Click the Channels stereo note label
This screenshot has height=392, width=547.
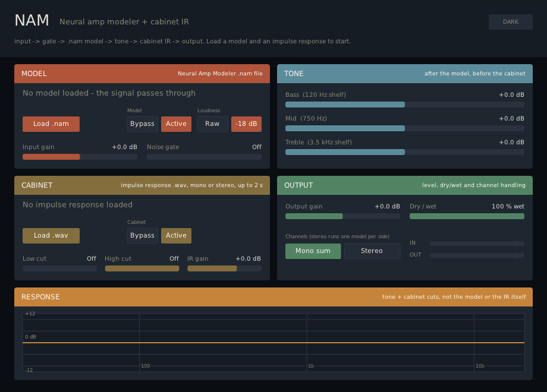(x=337, y=236)
